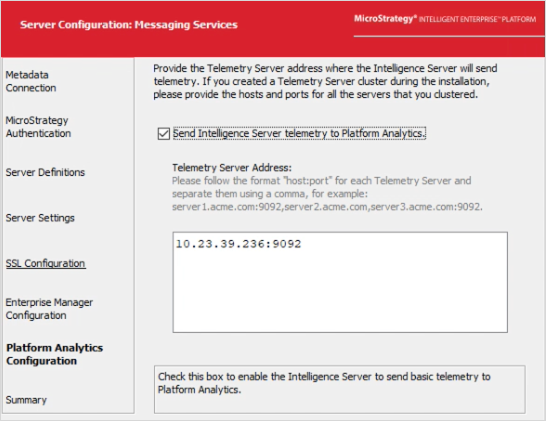Open Server Settings step

[40, 218]
